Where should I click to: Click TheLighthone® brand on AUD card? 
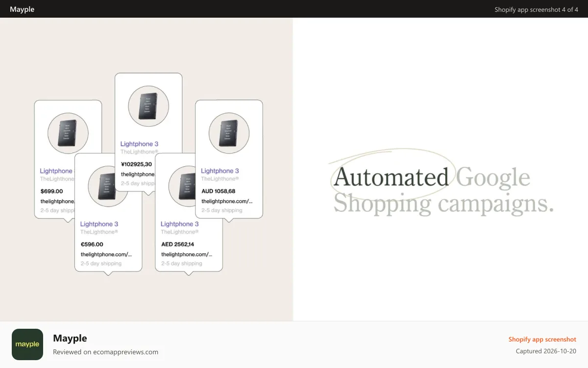pyautogui.click(x=220, y=179)
